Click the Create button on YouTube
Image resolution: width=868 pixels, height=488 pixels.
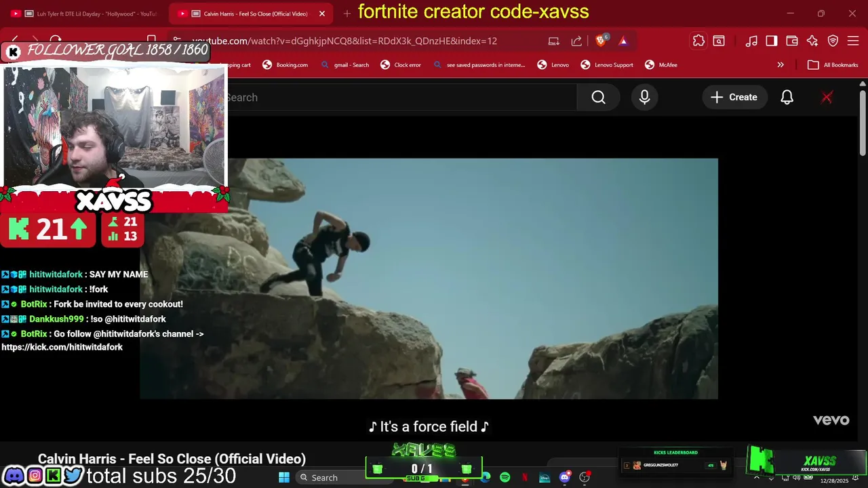click(x=734, y=98)
